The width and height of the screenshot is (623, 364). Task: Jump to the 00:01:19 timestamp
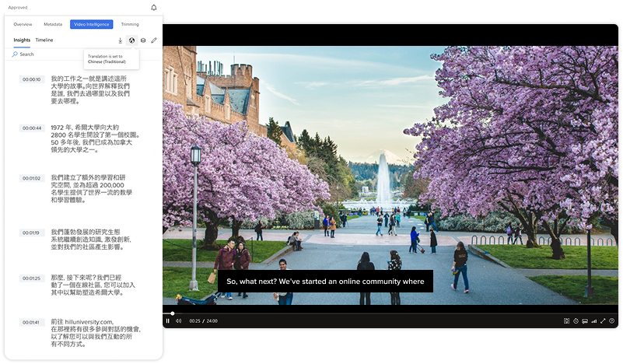tap(32, 233)
